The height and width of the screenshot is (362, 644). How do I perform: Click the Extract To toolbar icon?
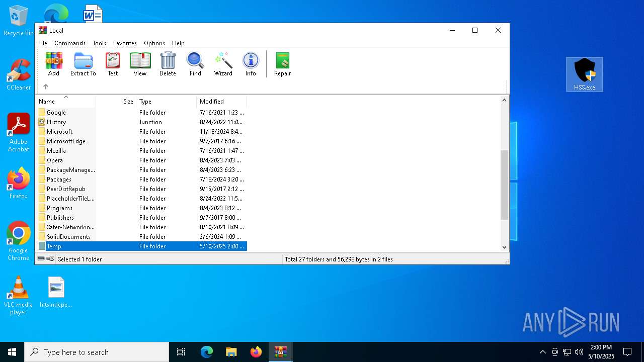(x=83, y=64)
